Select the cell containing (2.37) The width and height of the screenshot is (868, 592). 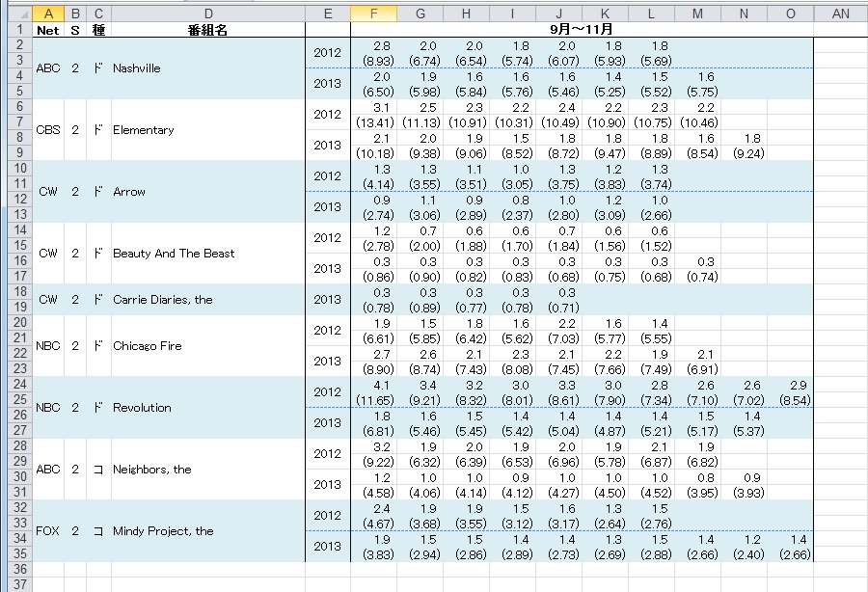(x=513, y=215)
